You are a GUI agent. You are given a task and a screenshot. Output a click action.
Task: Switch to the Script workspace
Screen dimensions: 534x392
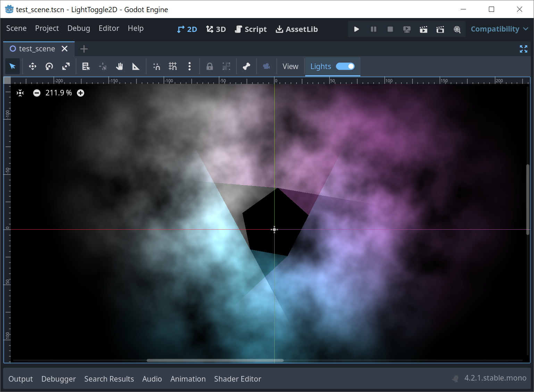coord(251,29)
